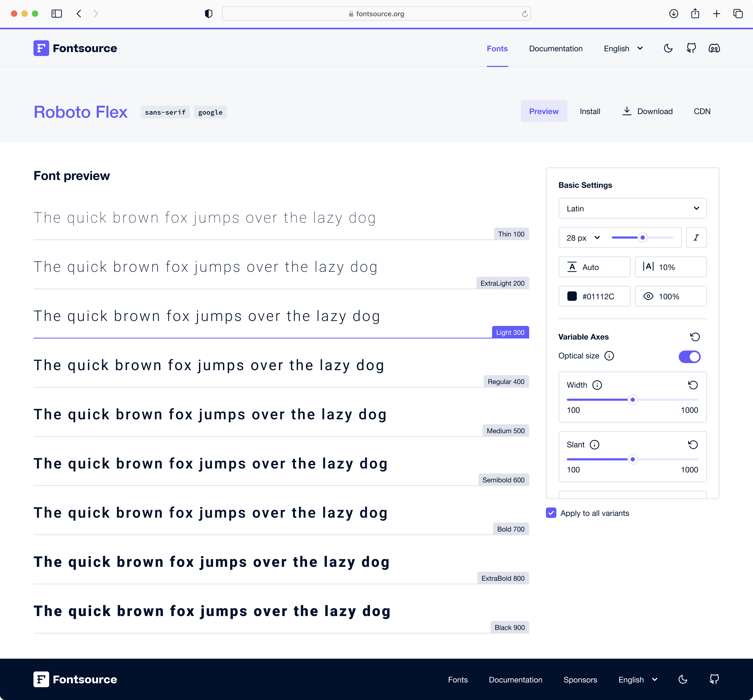The width and height of the screenshot is (753, 700).
Task: Select the ExtraLight 200 label
Action: click(502, 283)
